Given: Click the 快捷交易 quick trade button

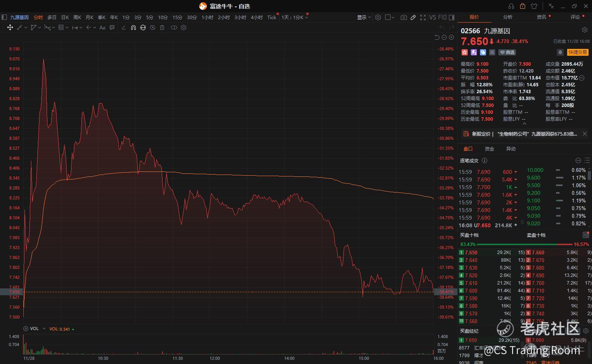Looking at the screenshot, I should coord(577,52).
